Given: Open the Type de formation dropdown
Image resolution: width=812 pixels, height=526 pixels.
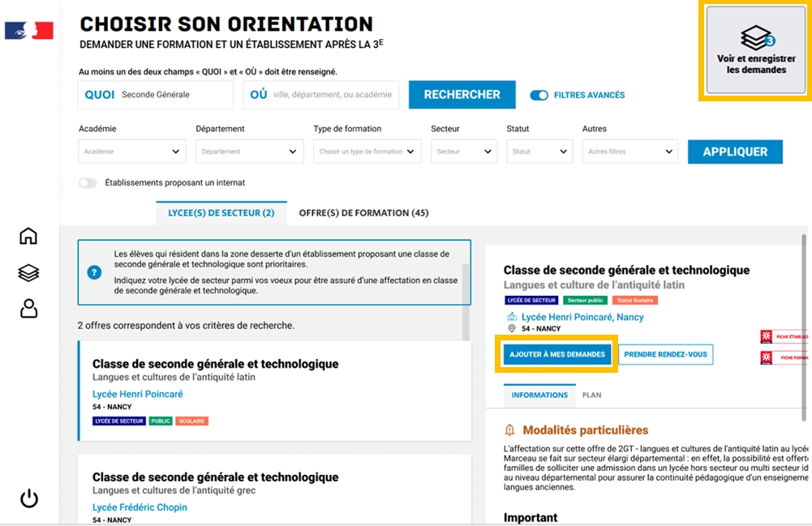Looking at the screenshot, I should pos(367,152).
